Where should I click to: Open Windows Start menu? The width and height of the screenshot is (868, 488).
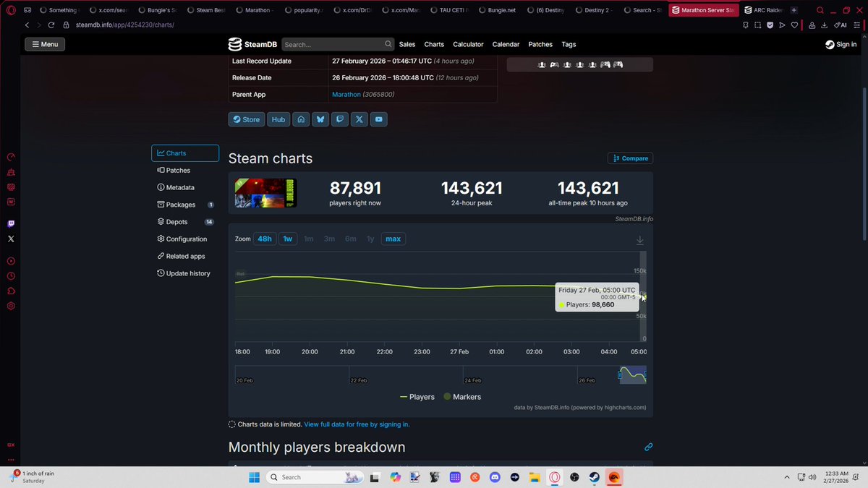[x=254, y=477]
